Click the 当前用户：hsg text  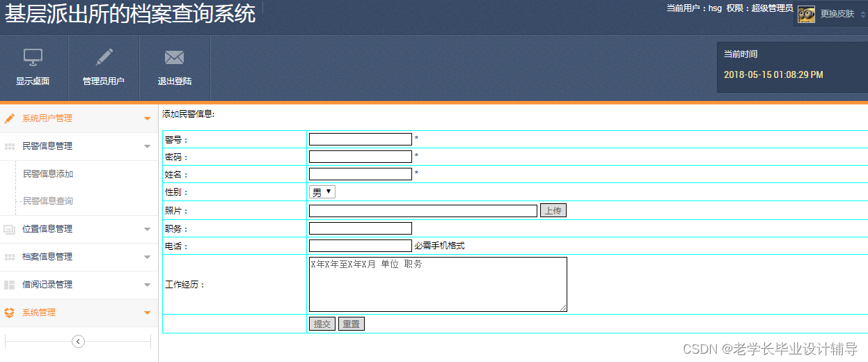tap(694, 8)
